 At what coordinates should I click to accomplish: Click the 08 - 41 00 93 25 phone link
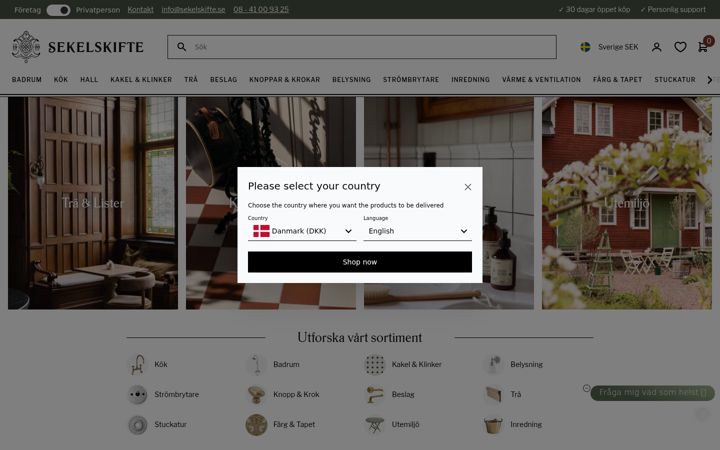(261, 10)
